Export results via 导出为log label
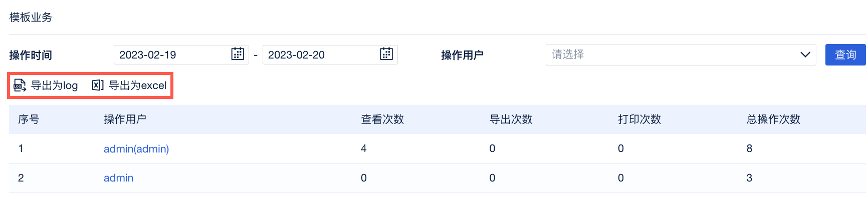The image size is (868, 199). [55, 85]
